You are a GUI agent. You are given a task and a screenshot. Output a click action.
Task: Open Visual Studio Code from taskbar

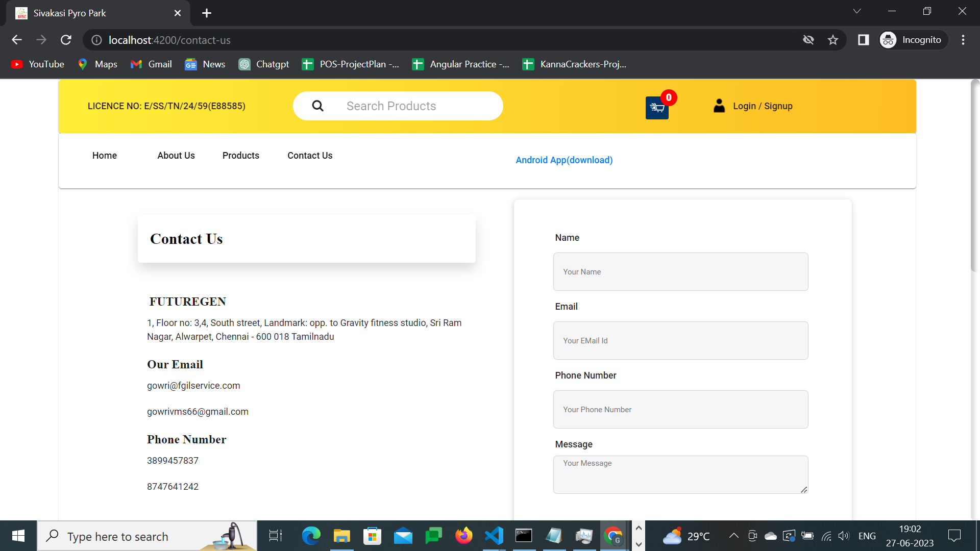click(494, 536)
